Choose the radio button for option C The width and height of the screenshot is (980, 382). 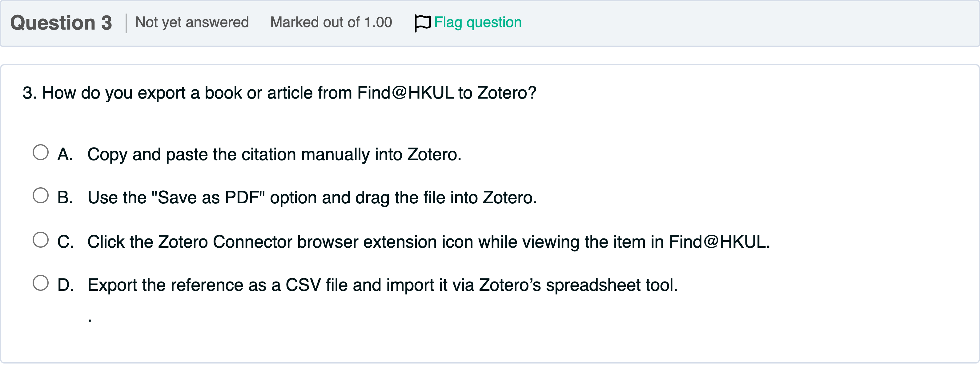pos(41,240)
